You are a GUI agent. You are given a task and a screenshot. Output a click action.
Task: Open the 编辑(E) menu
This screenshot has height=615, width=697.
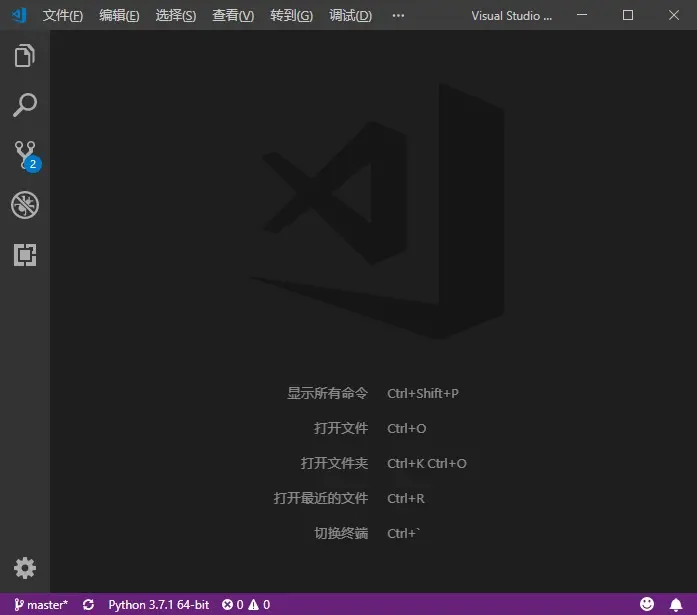(x=119, y=16)
